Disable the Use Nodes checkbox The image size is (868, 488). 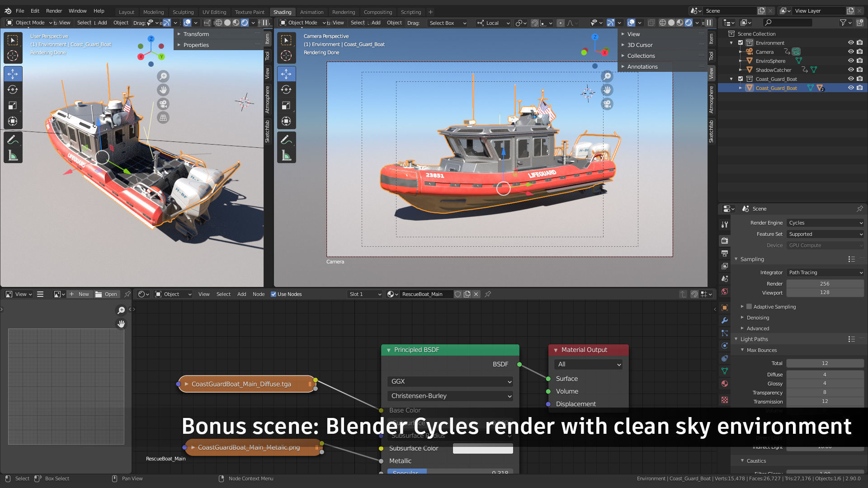274,294
